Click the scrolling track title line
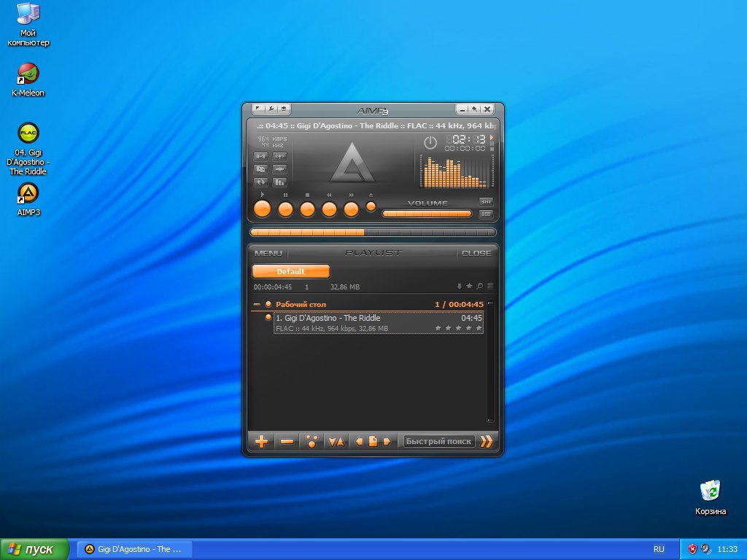 tap(375, 125)
